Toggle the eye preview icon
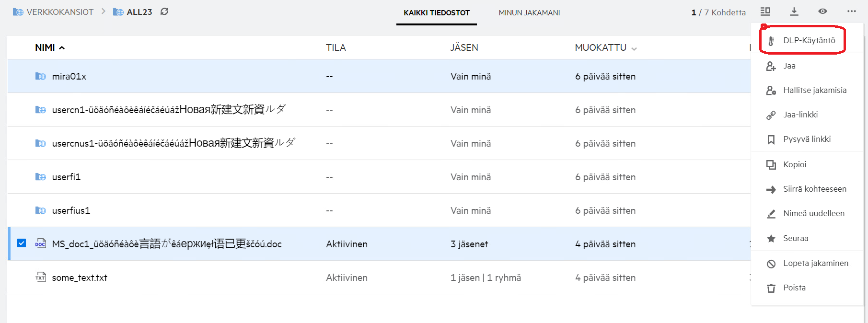This screenshot has width=868, height=323. pyautogui.click(x=822, y=12)
